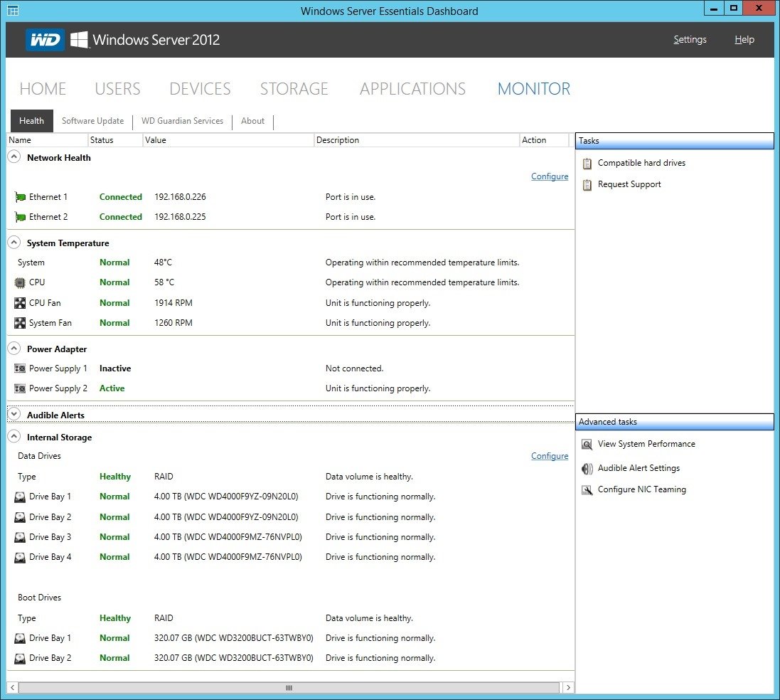Select the 192.168.0.226 IP address value
Viewport: 780px width, 700px height.
(x=180, y=197)
